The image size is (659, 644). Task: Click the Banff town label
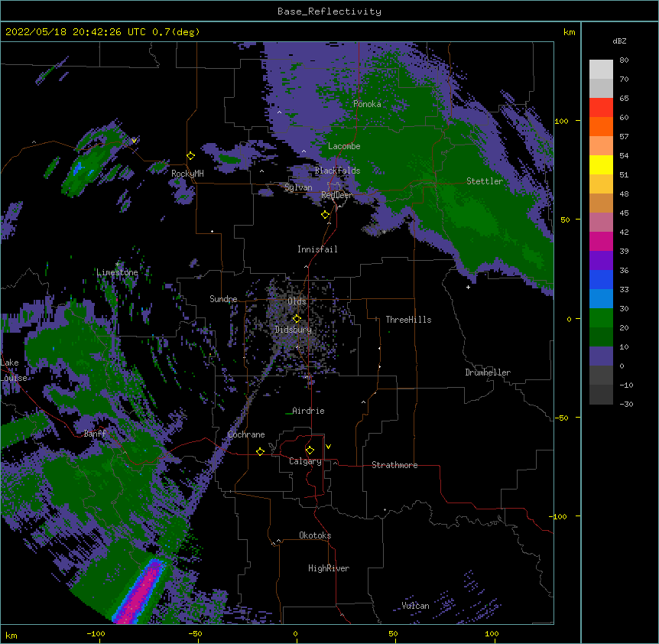[95, 434]
